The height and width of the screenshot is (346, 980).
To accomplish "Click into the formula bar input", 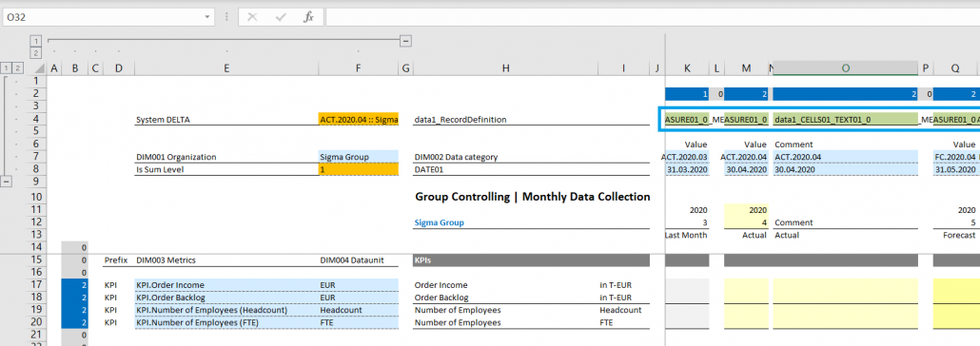I will pyautogui.click(x=652, y=17).
